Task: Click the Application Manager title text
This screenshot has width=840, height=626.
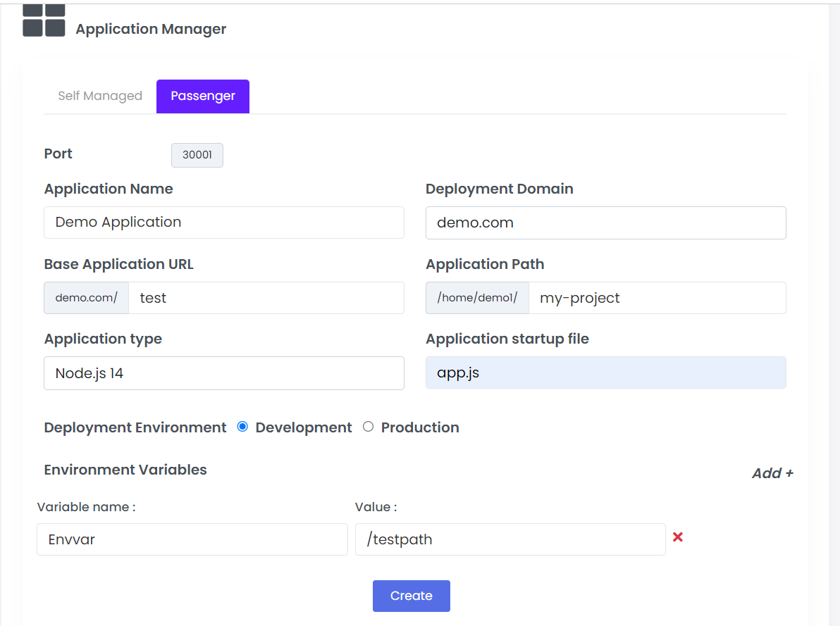Action: coord(151,29)
